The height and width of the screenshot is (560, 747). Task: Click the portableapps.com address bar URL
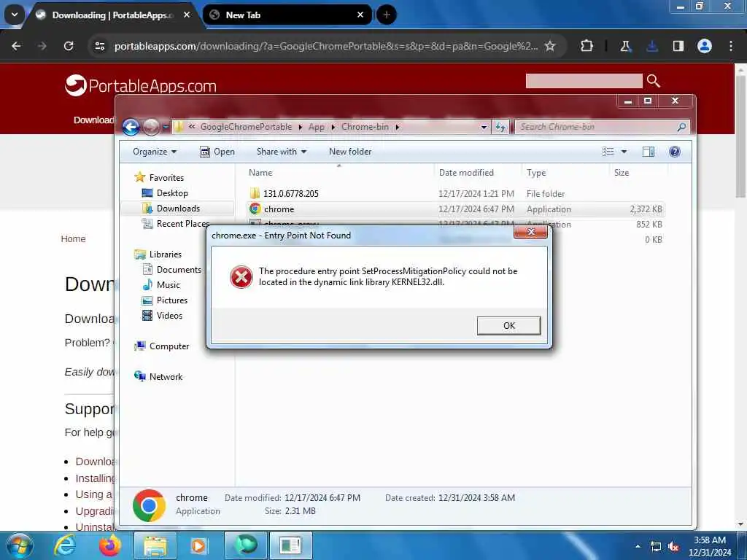tap(326, 46)
